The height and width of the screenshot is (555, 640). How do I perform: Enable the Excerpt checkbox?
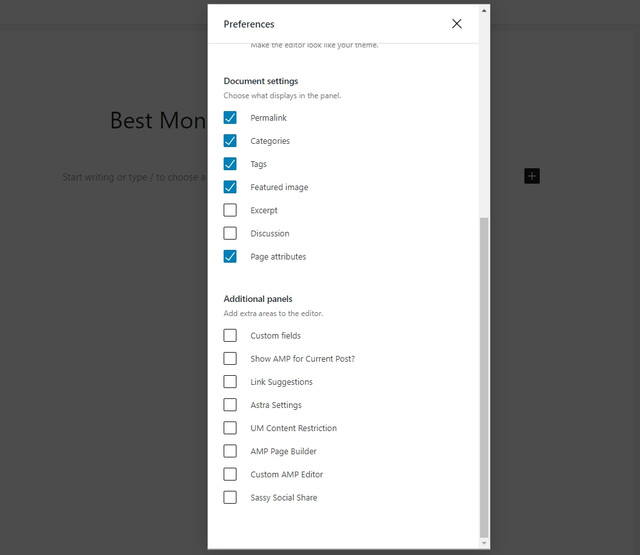point(230,210)
